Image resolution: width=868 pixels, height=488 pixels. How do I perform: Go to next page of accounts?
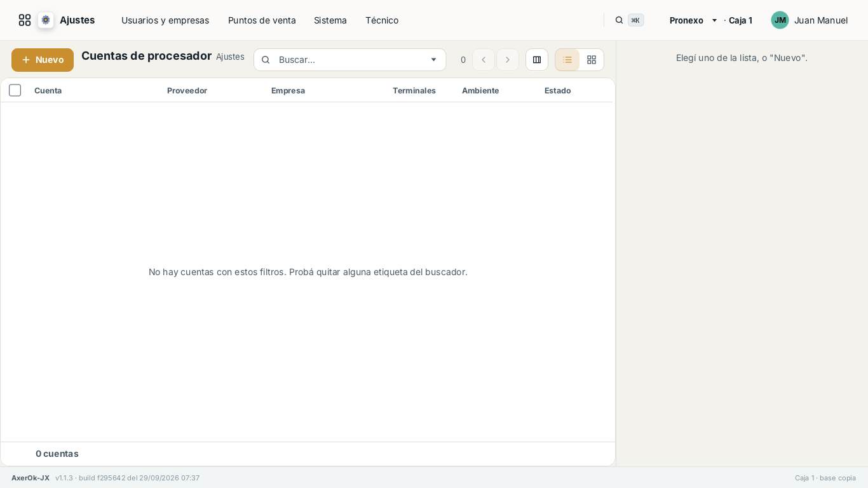(508, 60)
